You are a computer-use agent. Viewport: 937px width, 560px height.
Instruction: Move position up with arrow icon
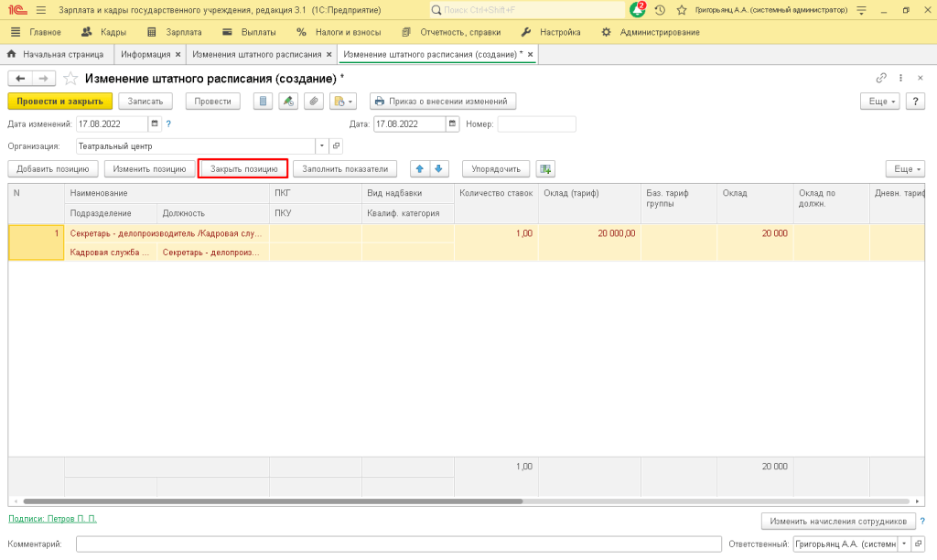tap(420, 168)
